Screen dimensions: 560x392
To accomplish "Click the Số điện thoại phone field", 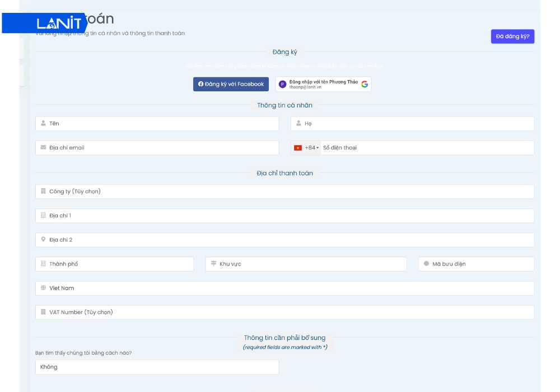I will [x=426, y=148].
